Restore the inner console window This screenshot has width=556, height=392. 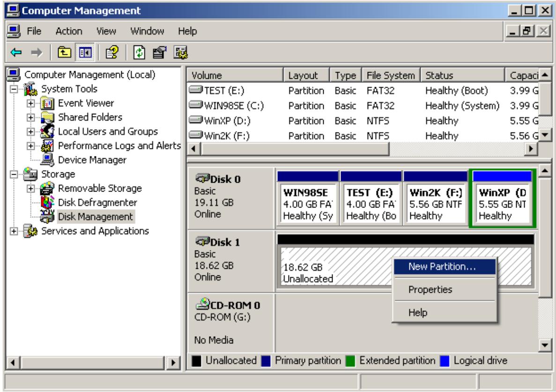click(527, 31)
